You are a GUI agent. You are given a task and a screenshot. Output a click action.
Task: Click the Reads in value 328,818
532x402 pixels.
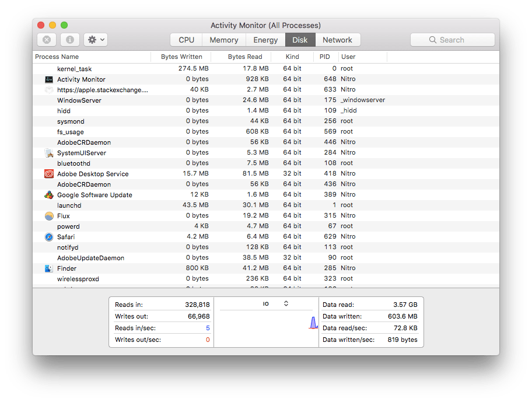[x=198, y=305]
